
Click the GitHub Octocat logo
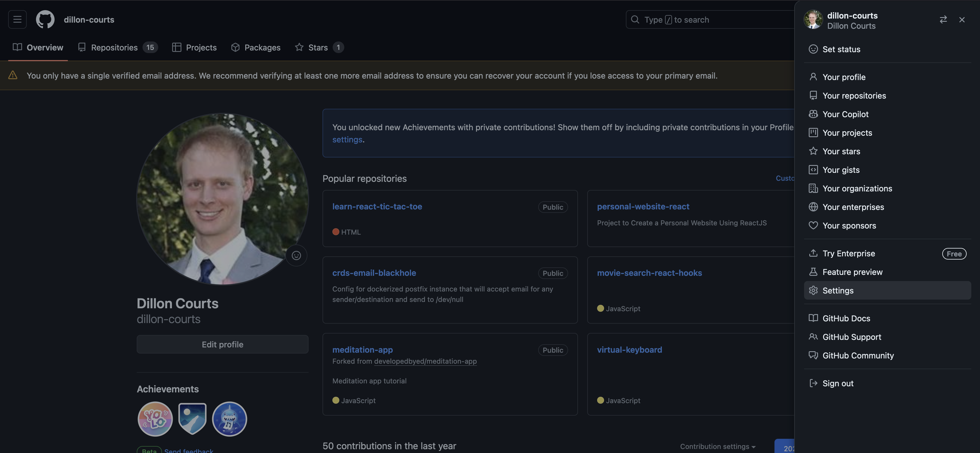tap(45, 19)
